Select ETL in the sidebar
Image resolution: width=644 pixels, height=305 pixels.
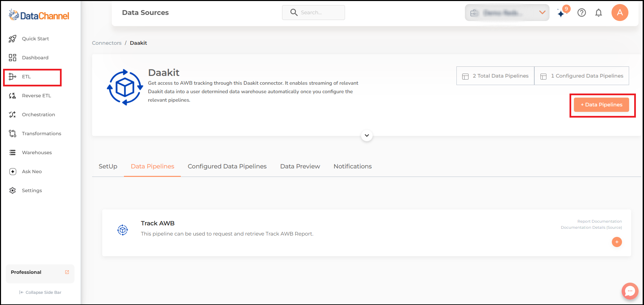coord(26,77)
